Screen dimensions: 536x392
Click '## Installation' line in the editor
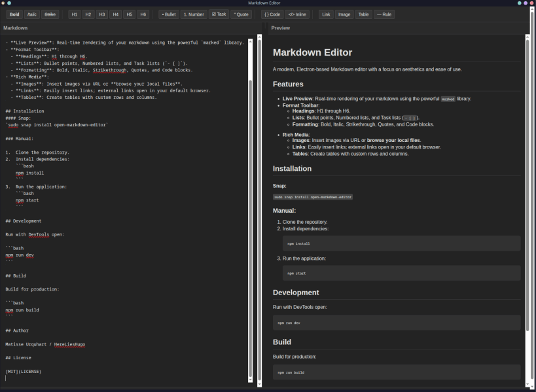pos(25,111)
